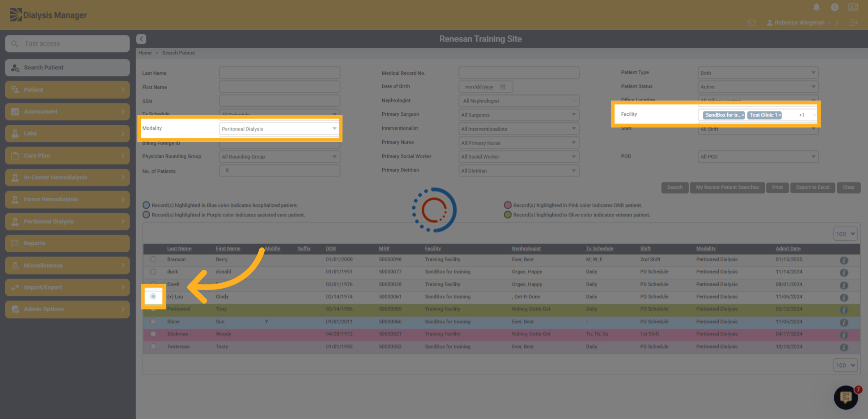Click the Last Name input field
This screenshot has height=419, width=868.
(279, 73)
